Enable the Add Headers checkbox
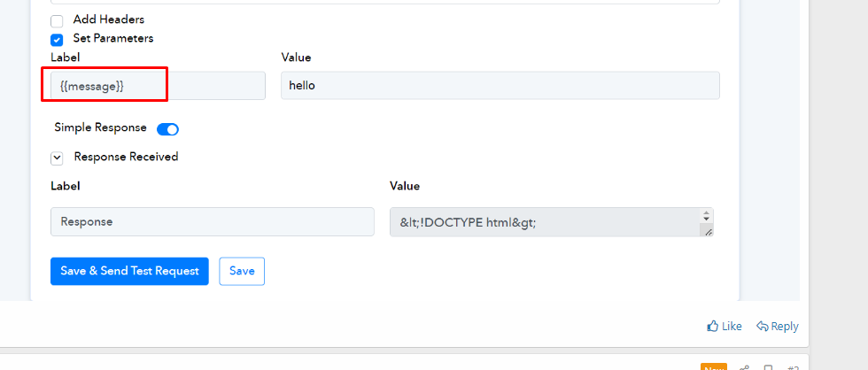 57,20
